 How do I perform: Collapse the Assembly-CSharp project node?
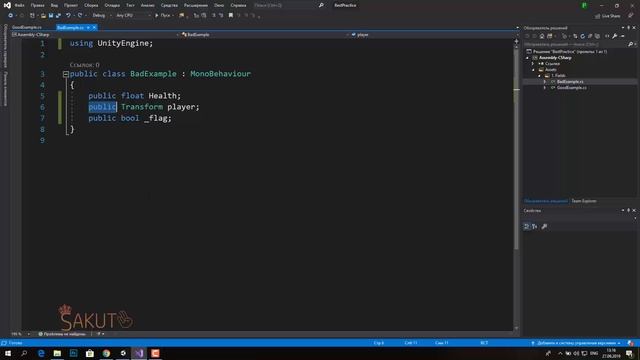pyautogui.click(x=527, y=58)
